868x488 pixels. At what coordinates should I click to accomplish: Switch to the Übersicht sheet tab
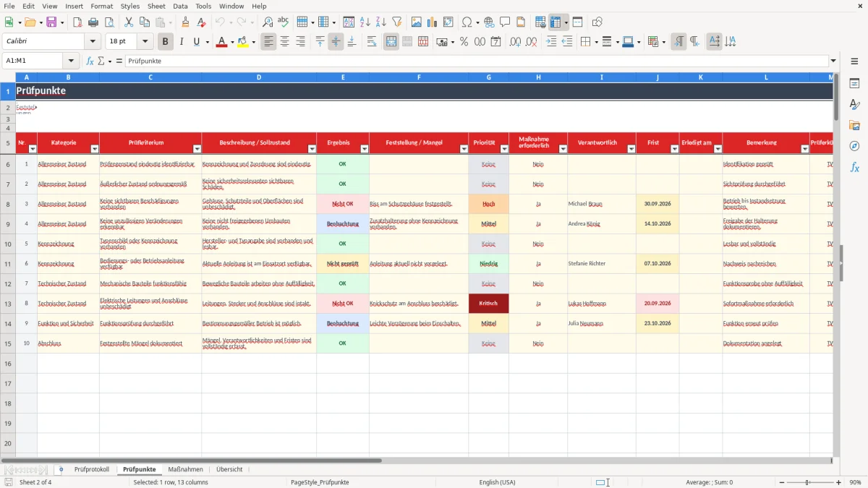click(229, 470)
